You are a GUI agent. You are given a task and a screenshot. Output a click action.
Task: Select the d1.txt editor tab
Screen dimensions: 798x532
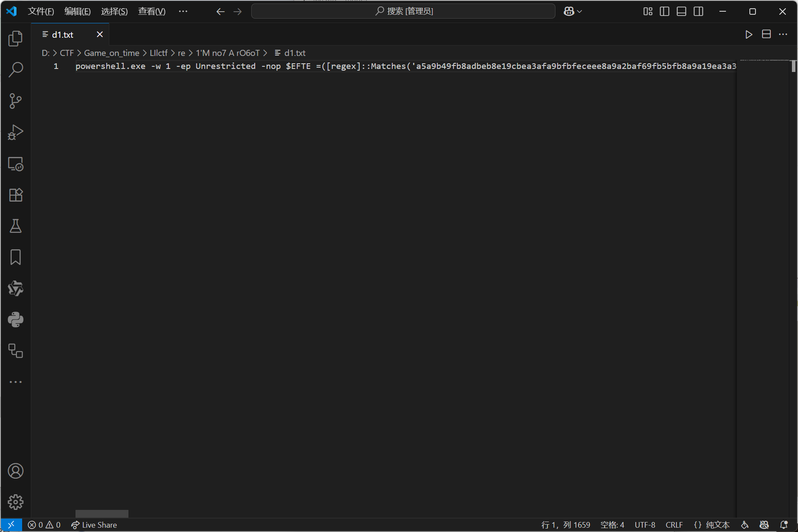[x=63, y=35]
